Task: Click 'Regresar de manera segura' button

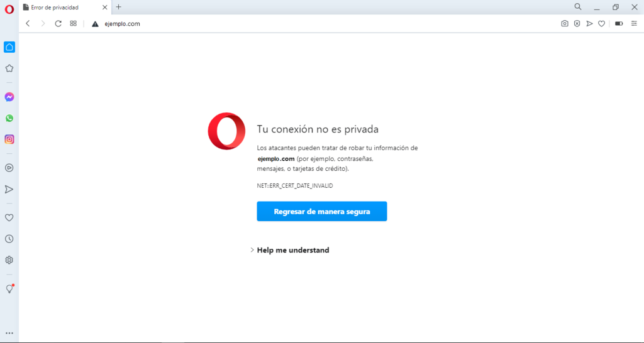Action: (322, 211)
